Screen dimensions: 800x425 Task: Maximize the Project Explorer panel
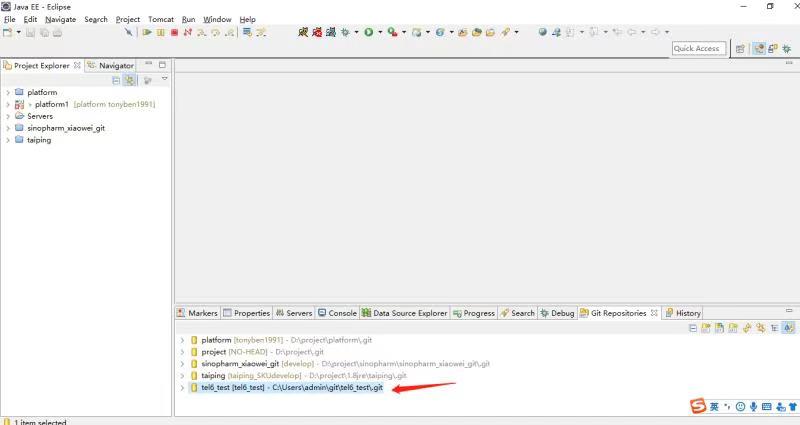162,65
